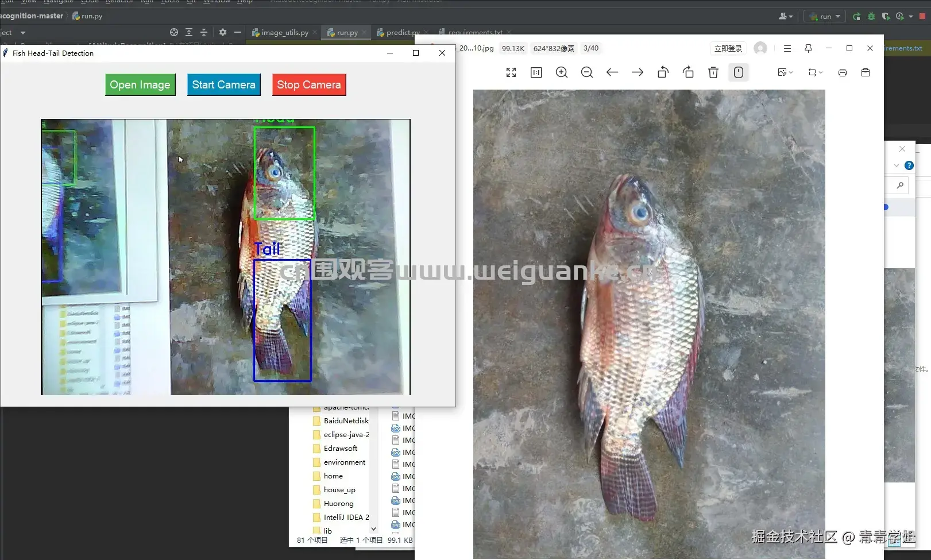The height and width of the screenshot is (560, 931).
Task: Click the large fish photo in viewer
Action: point(649,324)
